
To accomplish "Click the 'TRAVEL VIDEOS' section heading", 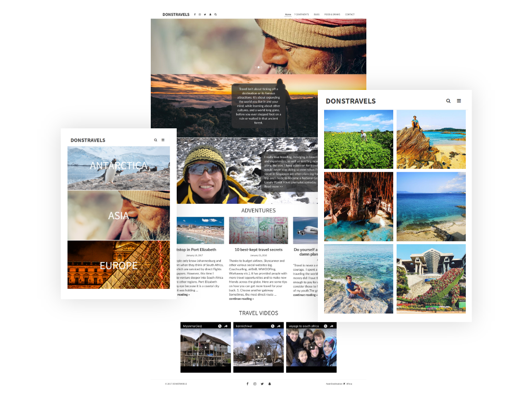I will (x=258, y=313).
